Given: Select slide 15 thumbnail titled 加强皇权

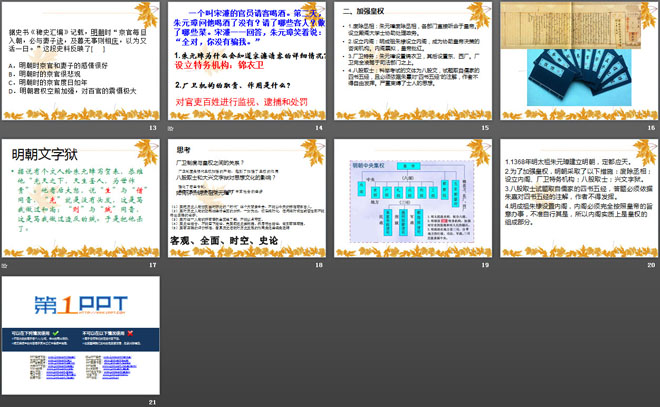Looking at the screenshot, I should click(413, 61).
